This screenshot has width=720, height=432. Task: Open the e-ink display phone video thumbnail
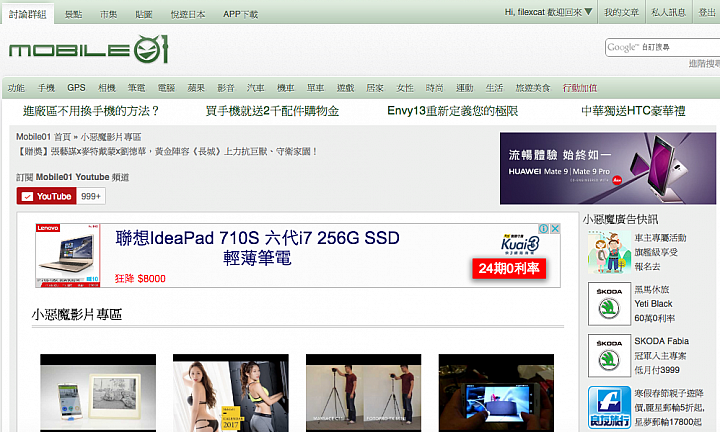tap(98, 393)
